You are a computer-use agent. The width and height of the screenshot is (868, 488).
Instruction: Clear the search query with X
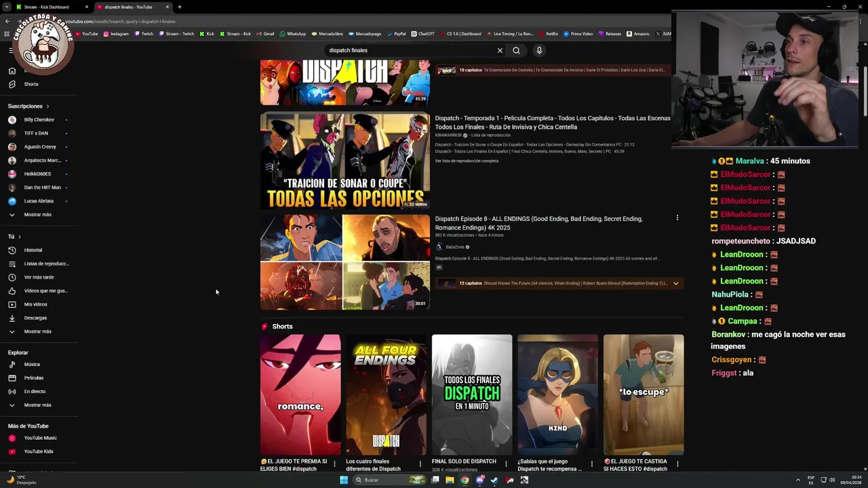click(500, 50)
